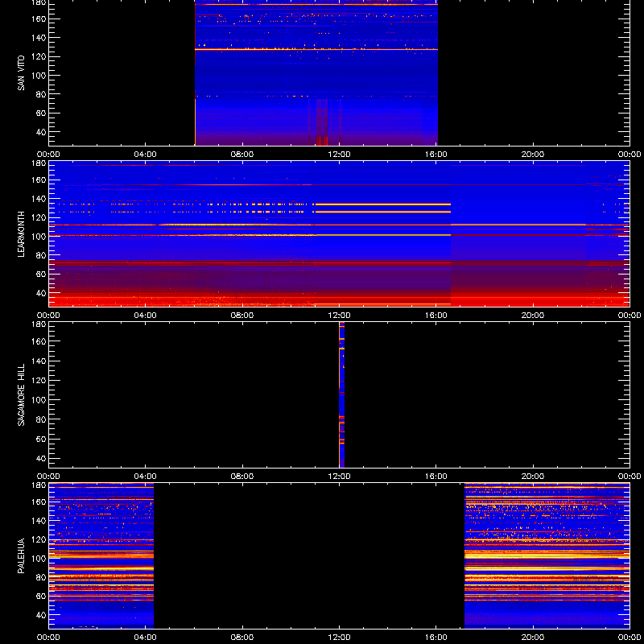The width and height of the screenshot is (644, 644).
Task: Select 04:00 tick label under Learmonth plot
Action: [146, 316]
